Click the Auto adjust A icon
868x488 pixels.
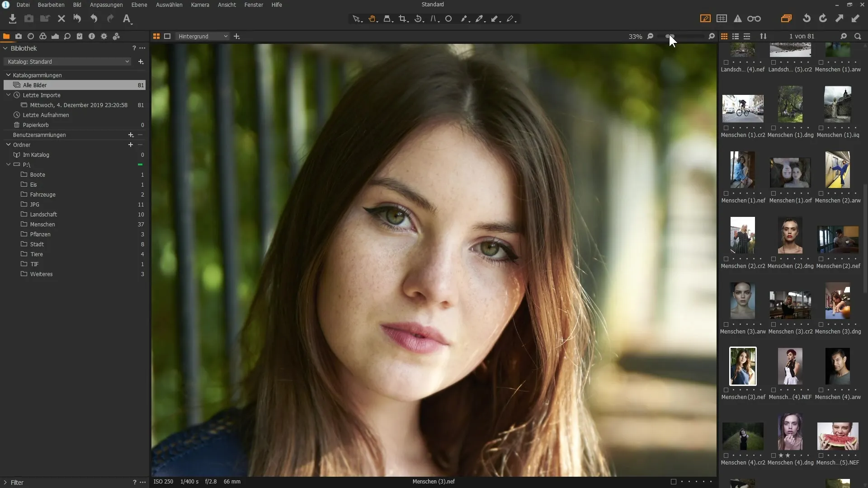click(x=127, y=19)
